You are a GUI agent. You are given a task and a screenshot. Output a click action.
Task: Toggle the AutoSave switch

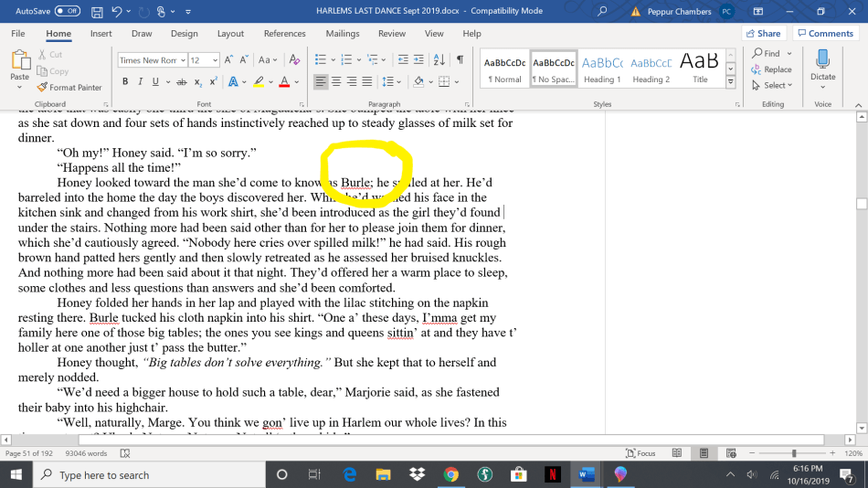point(67,11)
